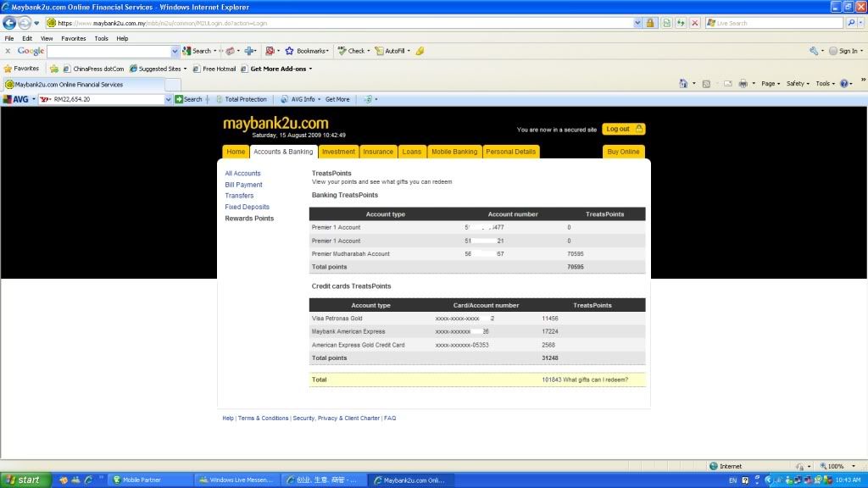The width and height of the screenshot is (868, 488).
Task: Open the address bar history dropdown
Action: tap(637, 23)
